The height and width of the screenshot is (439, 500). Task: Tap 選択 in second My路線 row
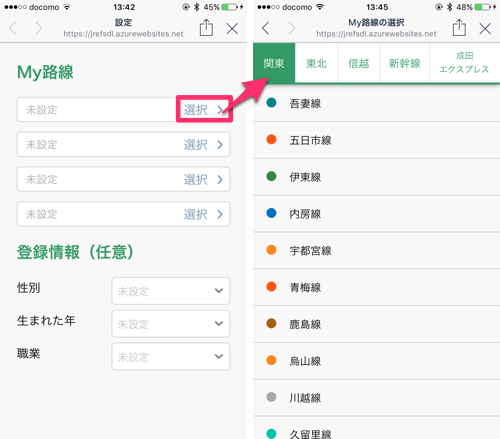203,145
